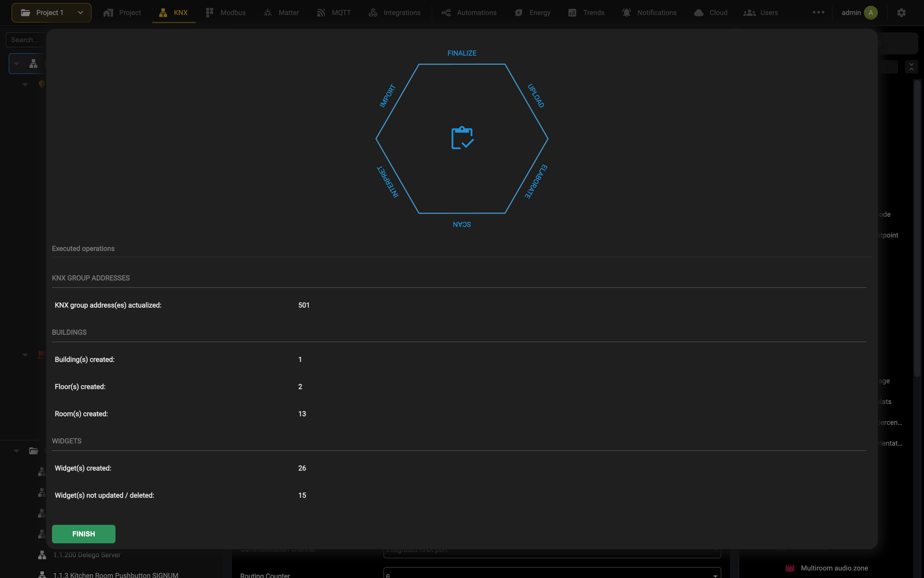
Task: Switch to the Automations tab
Action: point(469,13)
